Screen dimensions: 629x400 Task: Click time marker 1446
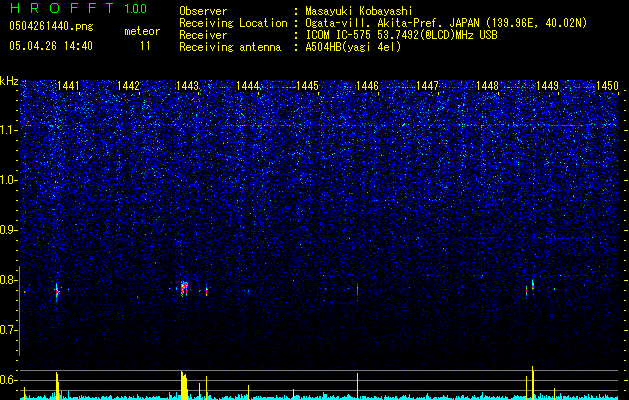tap(367, 86)
